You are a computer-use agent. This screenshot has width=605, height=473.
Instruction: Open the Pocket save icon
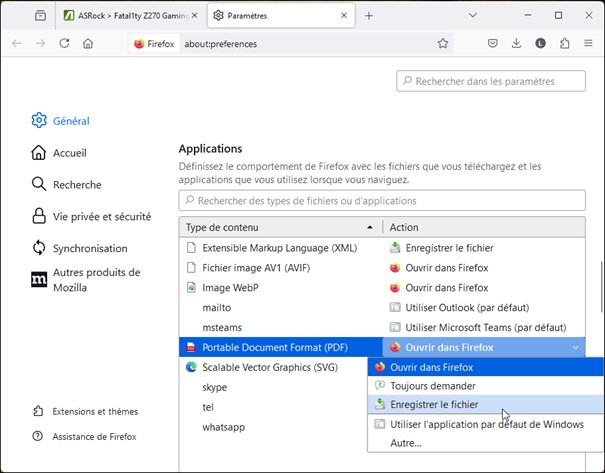tap(493, 44)
